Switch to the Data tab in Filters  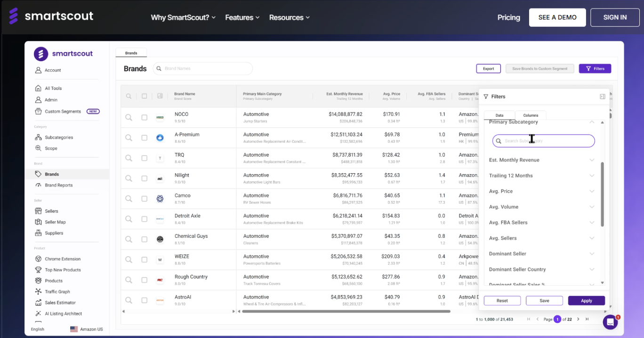tap(499, 115)
